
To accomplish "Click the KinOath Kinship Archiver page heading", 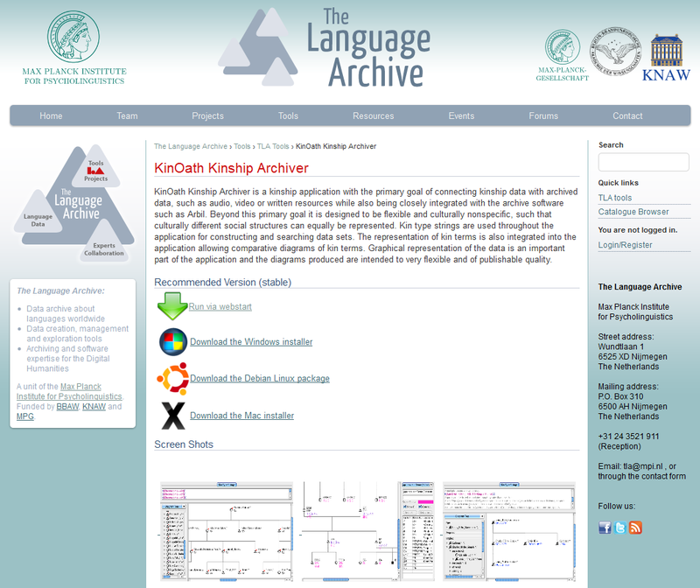I will [231, 168].
